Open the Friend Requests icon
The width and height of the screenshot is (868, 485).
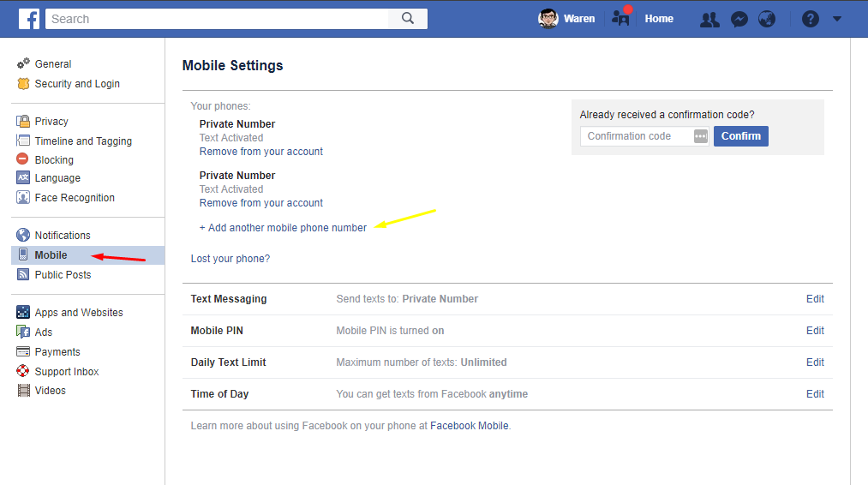709,20
